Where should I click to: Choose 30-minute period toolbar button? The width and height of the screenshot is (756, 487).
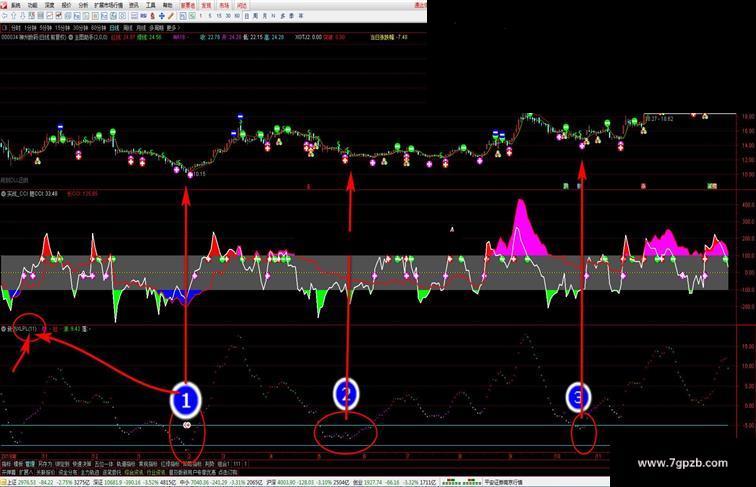click(228, 16)
